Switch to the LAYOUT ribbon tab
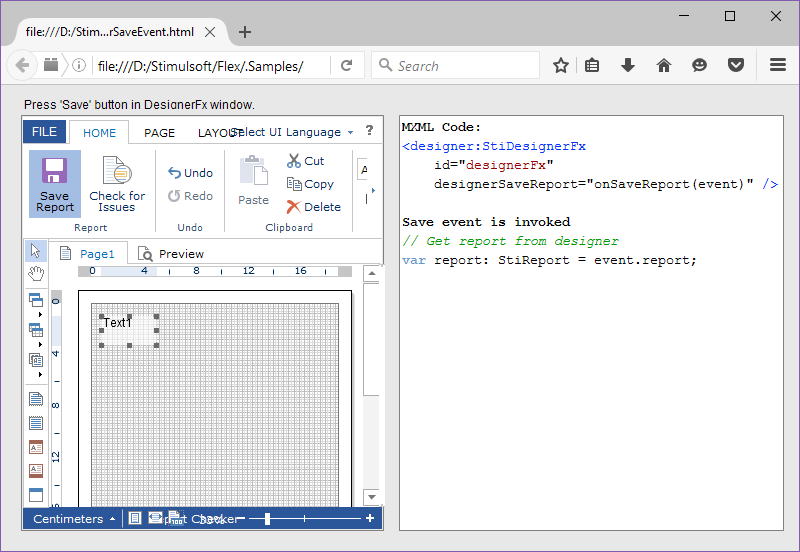The height and width of the screenshot is (552, 800). 218,133
